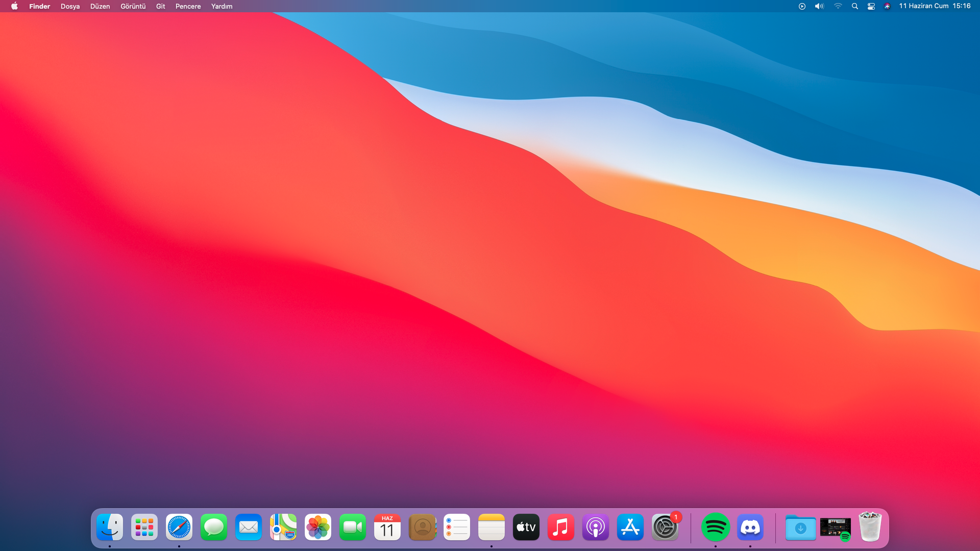This screenshot has width=980, height=551.
Task: Click the date and time display
Action: click(x=935, y=6)
